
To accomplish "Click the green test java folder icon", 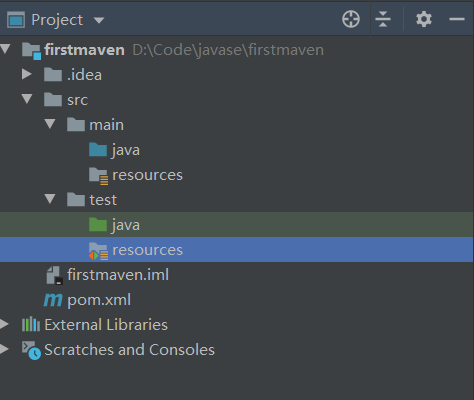I will point(98,225).
